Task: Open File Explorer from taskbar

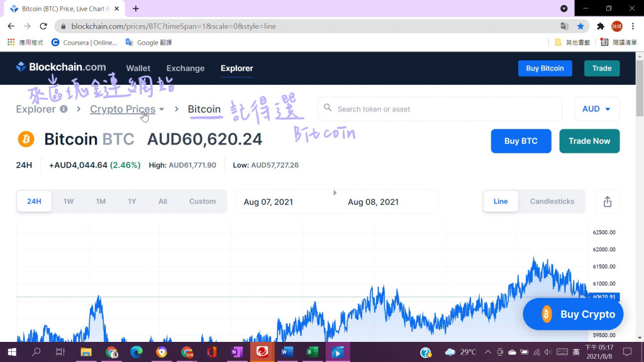Action: (x=86, y=352)
